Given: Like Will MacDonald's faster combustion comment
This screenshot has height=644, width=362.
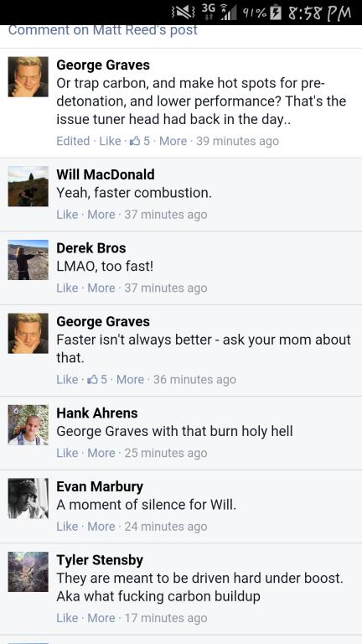Looking at the screenshot, I should (67, 215).
